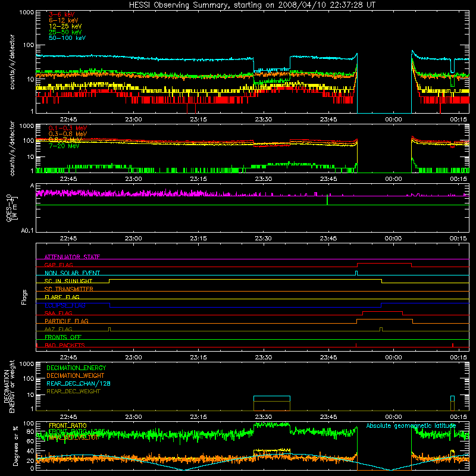The height and width of the screenshot is (476, 476).
Task: Click the Degrees or % axis title
Action: click(15, 446)
